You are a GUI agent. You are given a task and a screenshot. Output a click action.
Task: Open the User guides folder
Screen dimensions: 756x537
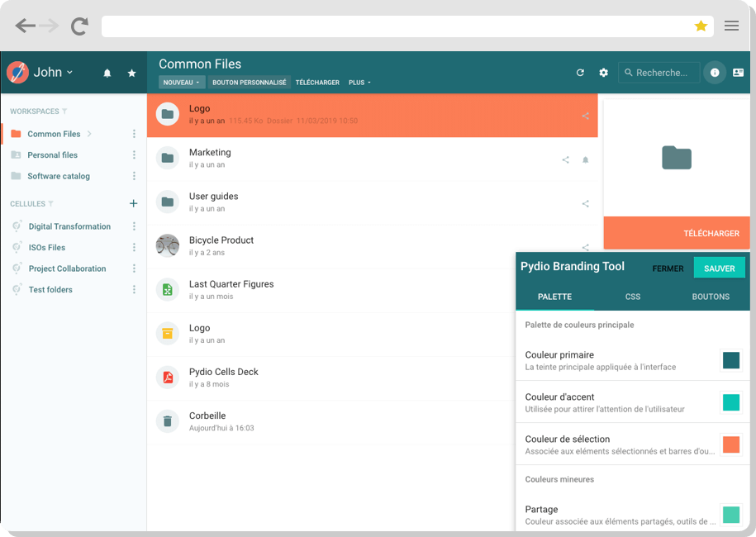(x=372, y=202)
